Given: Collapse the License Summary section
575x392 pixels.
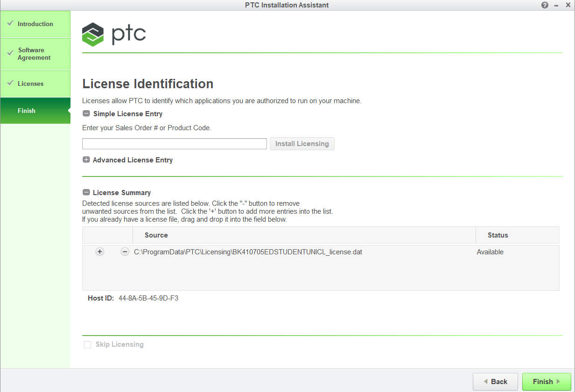Looking at the screenshot, I should pos(86,192).
